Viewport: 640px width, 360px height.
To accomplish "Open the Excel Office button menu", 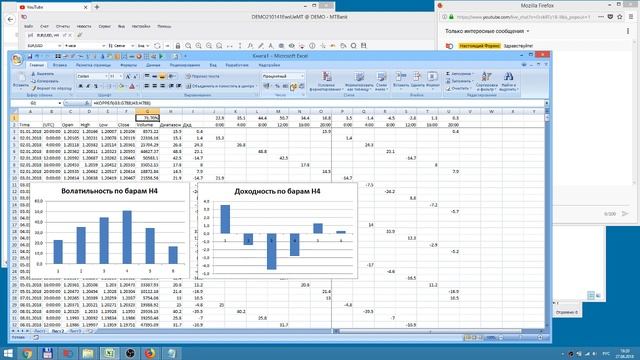I will (x=17, y=60).
